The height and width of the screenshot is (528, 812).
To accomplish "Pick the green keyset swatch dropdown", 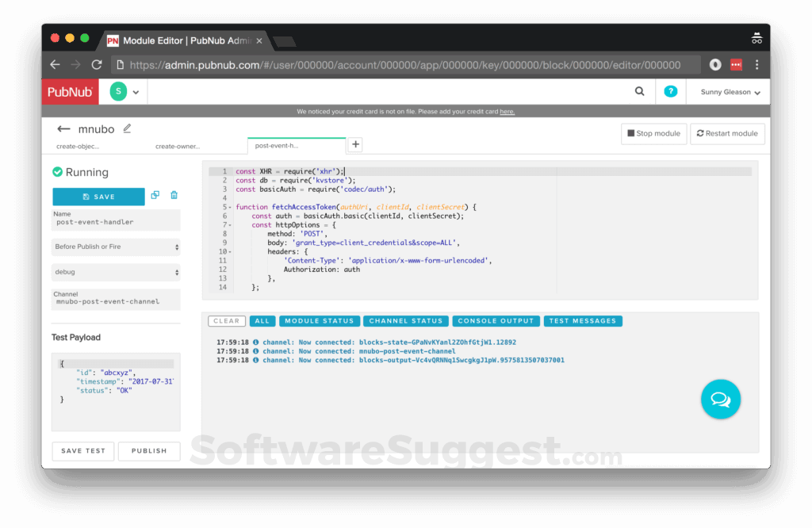I will [x=124, y=91].
